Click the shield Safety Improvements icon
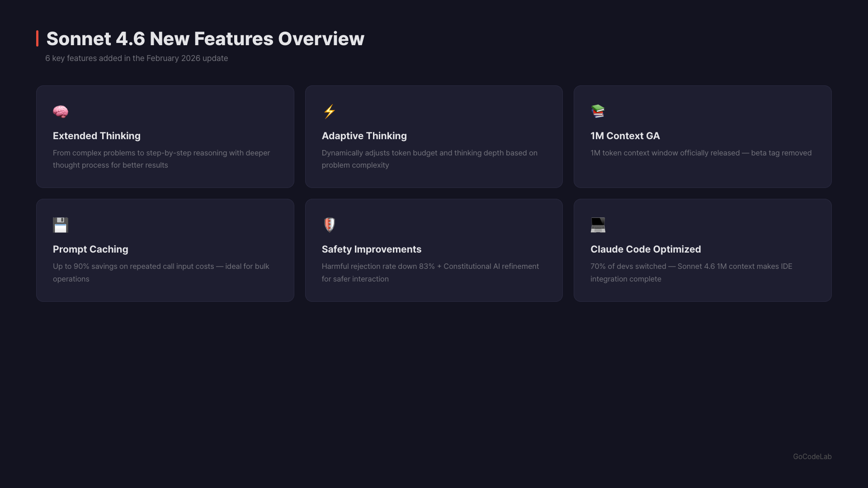The image size is (868, 488). (329, 225)
